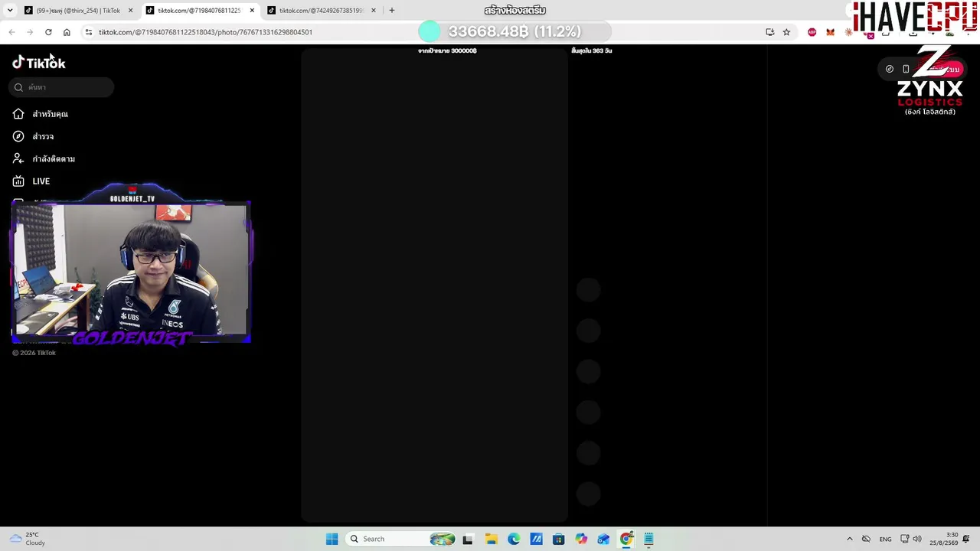Screen dimensions: 980x551
Task: Open the LIVE sidebar icon
Action: pyautogui.click(x=18, y=181)
